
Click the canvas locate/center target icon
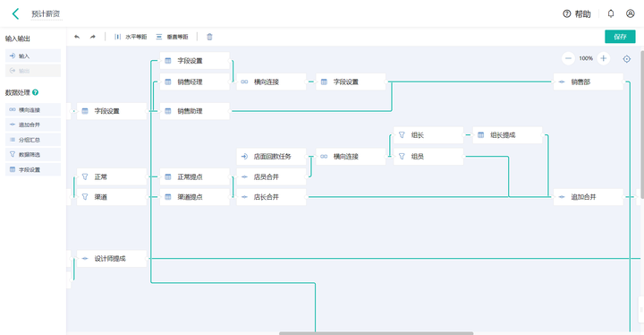[x=627, y=59]
